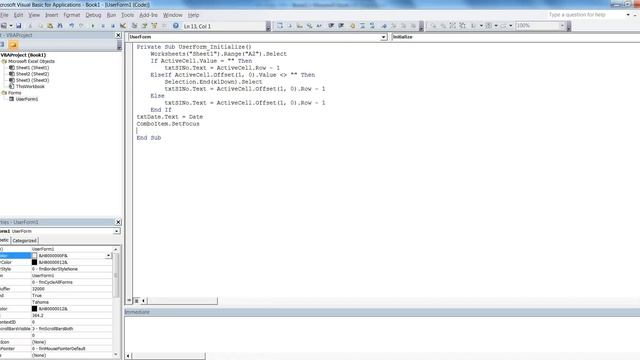Switch to Full Module View icon below code
This screenshot has width=640, height=360.
[137, 301]
